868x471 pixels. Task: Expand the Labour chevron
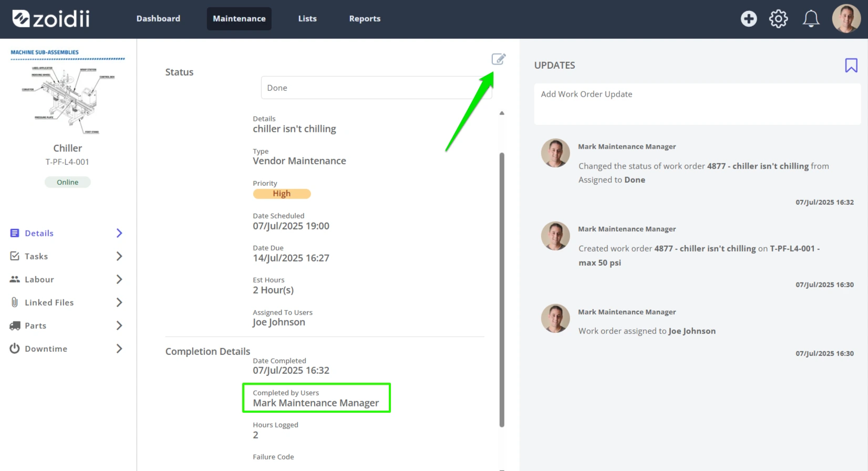[x=119, y=279]
